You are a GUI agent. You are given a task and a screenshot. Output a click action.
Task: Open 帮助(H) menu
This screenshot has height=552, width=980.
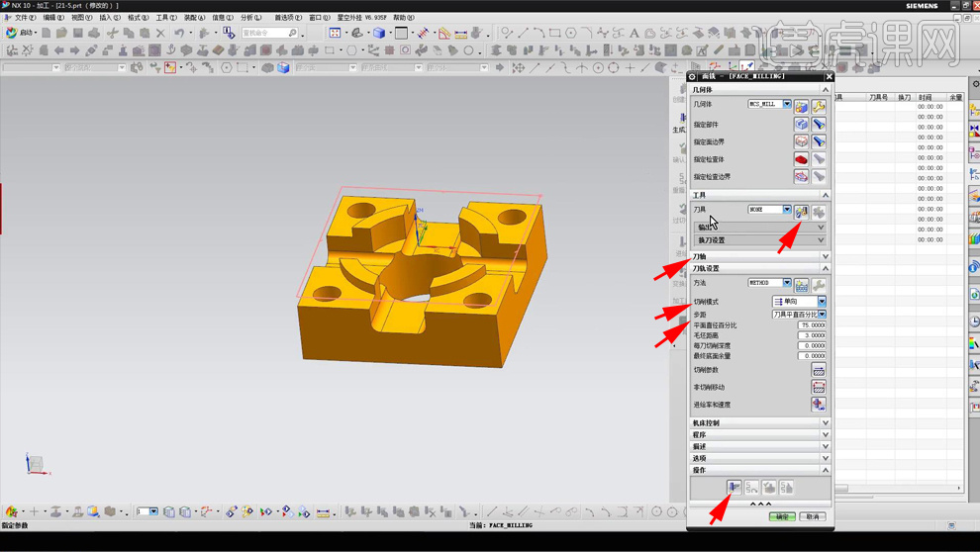tap(403, 18)
